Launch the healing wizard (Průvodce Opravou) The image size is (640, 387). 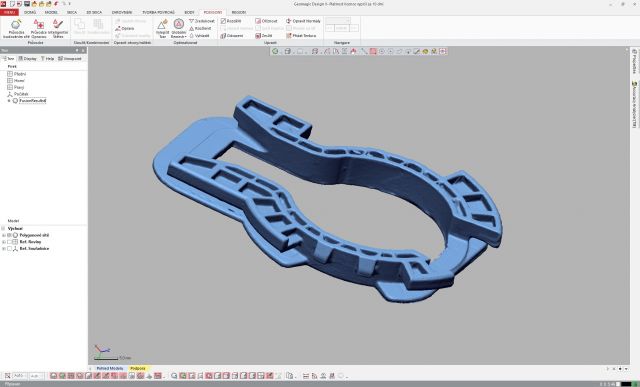tap(39, 29)
